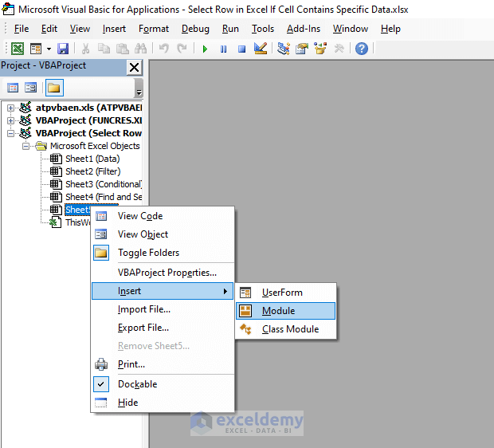This screenshot has height=448, width=494.
Task: Open the Insert menu in menu bar
Action: 114,29
